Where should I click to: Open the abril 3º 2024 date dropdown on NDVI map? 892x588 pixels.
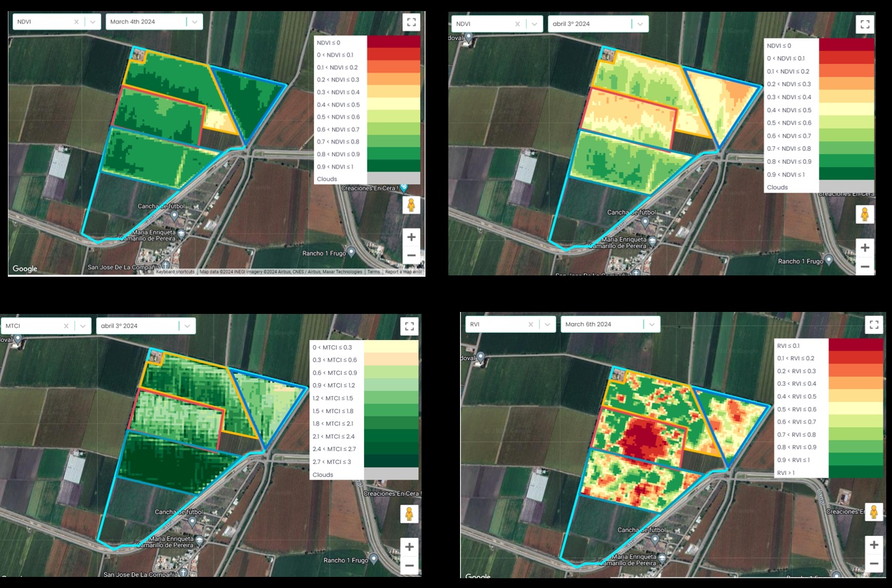[640, 24]
